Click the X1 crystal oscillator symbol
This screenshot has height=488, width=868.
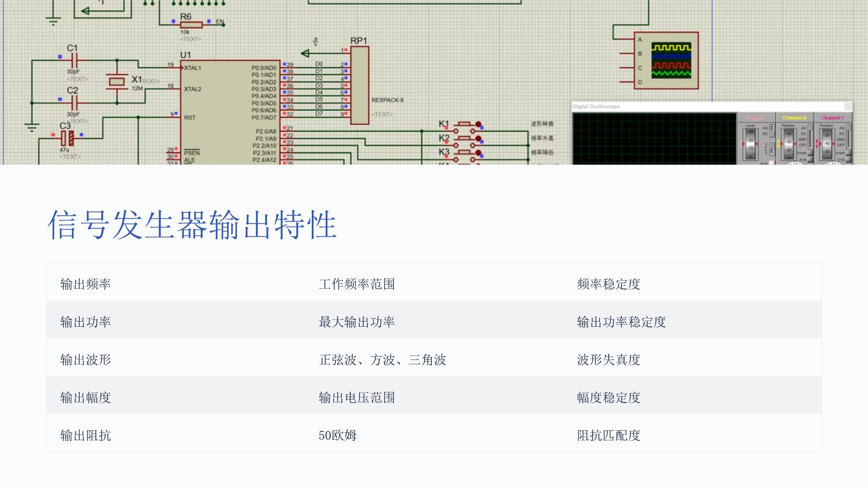(x=117, y=82)
